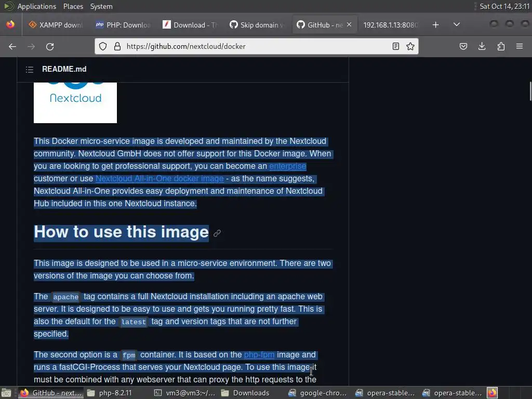The width and height of the screenshot is (532, 399).
Task: Click the padlock site information icon
Action: tap(117, 46)
